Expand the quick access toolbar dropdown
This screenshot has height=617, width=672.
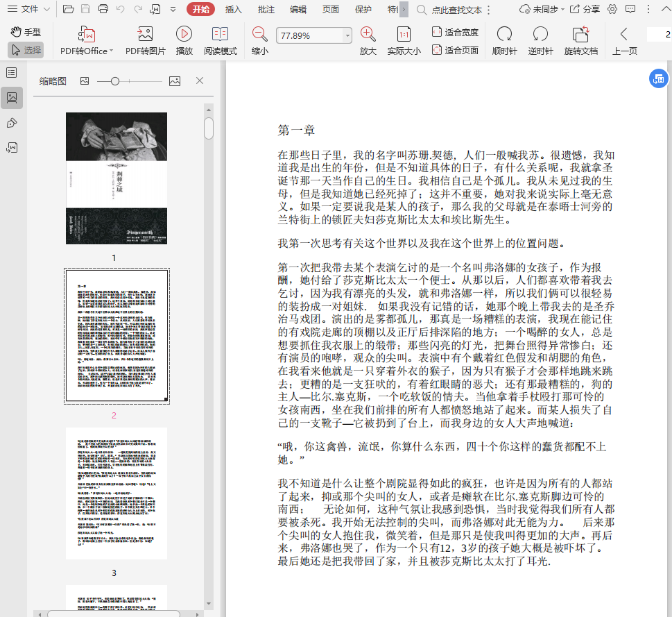[x=173, y=9]
